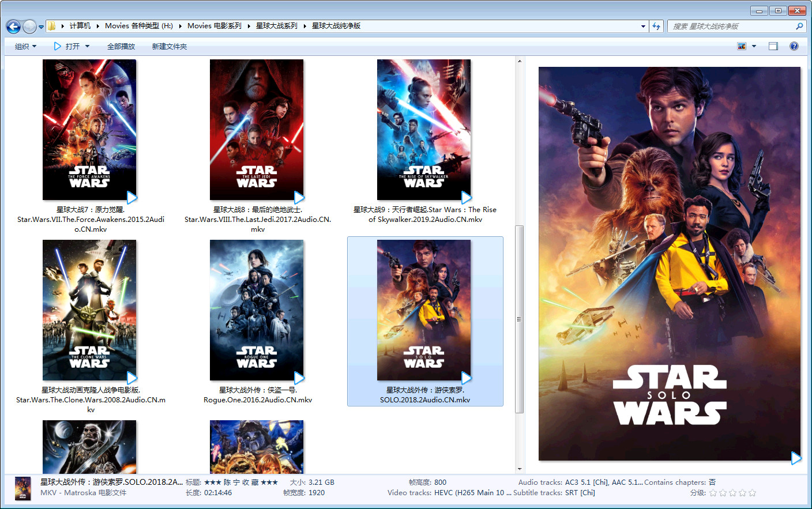Viewport: 812px width, 509px height.
Task: Click the 全部播放 button
Action: pyautogui.click(x=121, y=46)
